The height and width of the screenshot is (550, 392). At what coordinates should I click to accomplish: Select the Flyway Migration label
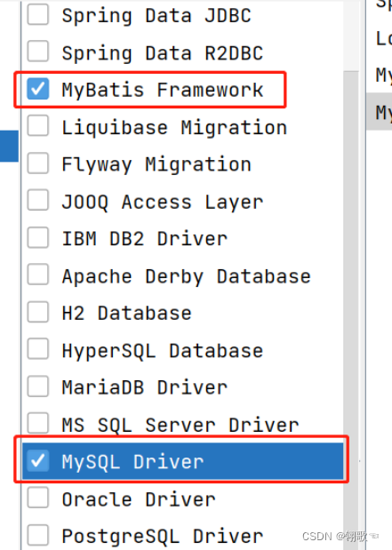(x=156, y=165)
